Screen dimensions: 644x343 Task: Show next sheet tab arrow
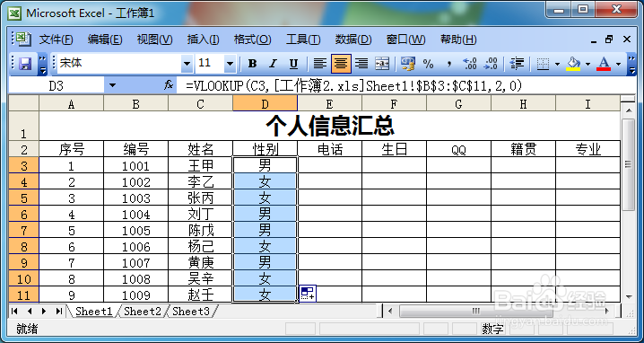tap(44, 311)
